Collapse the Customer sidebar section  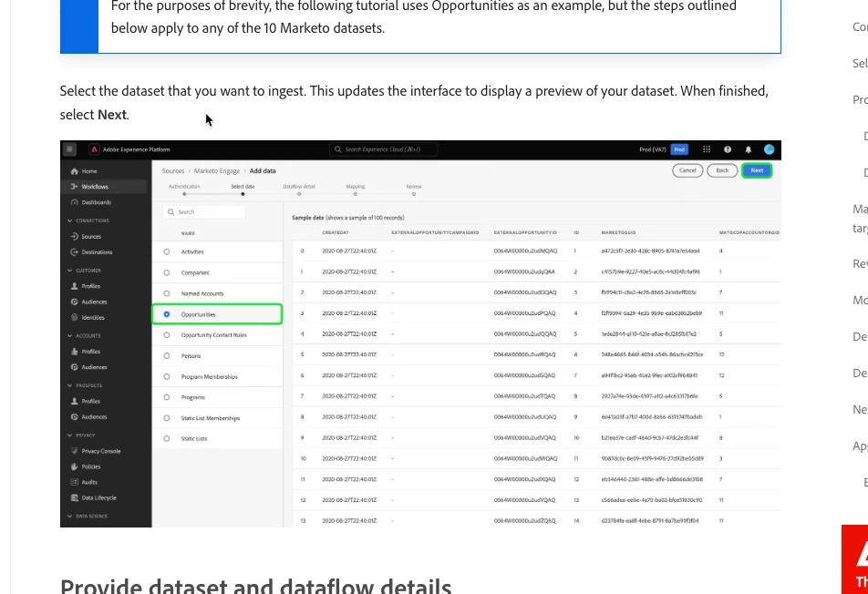69,271
